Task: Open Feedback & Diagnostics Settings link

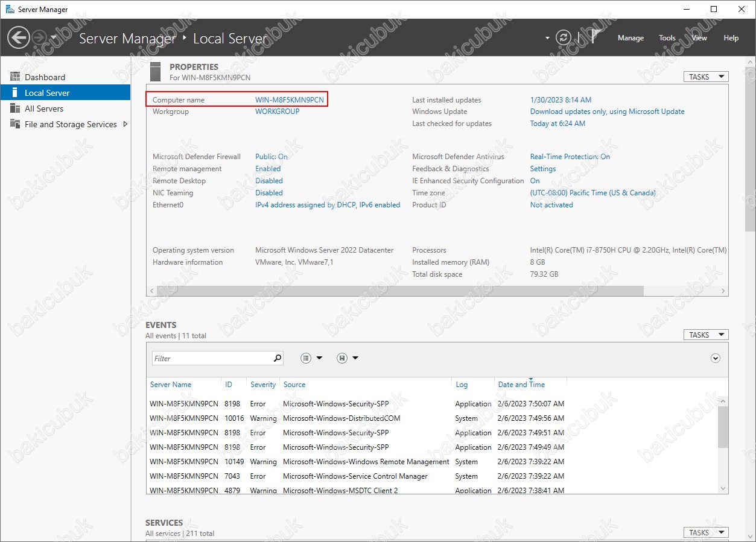Action: [543, 169]
